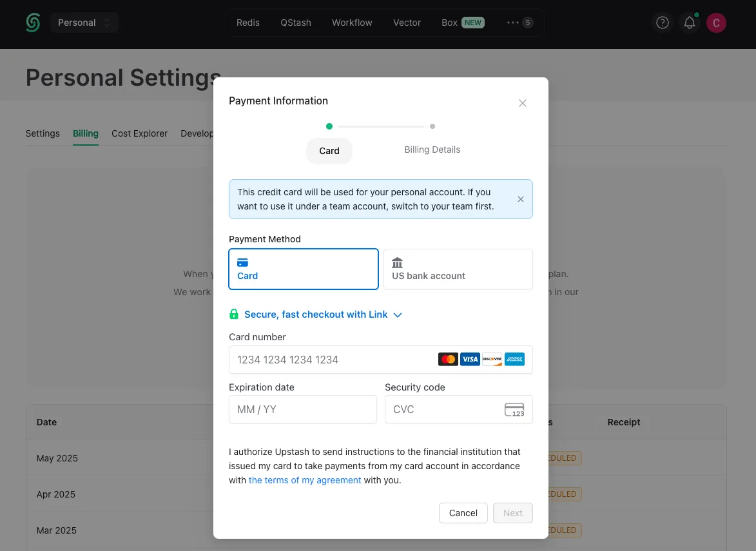The image size is (756, 551).
Task: Open the help question mark icon
Action: (x=663, y=23)
